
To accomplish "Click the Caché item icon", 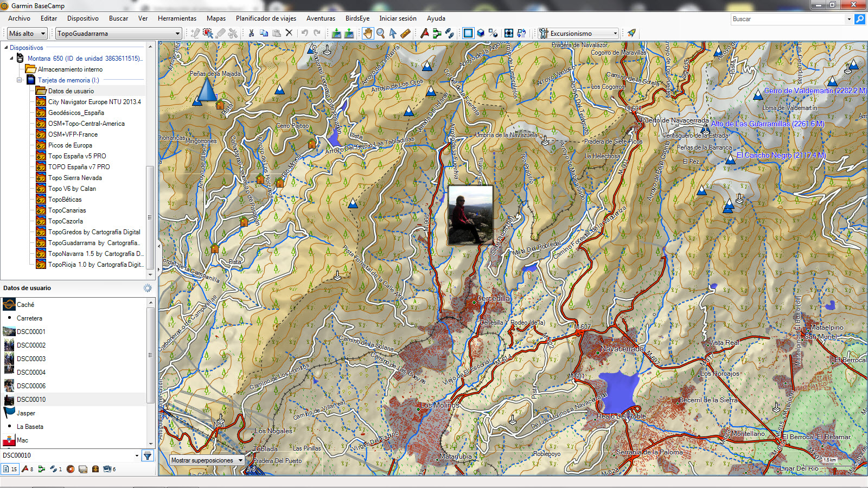I will tap(9, 305).
